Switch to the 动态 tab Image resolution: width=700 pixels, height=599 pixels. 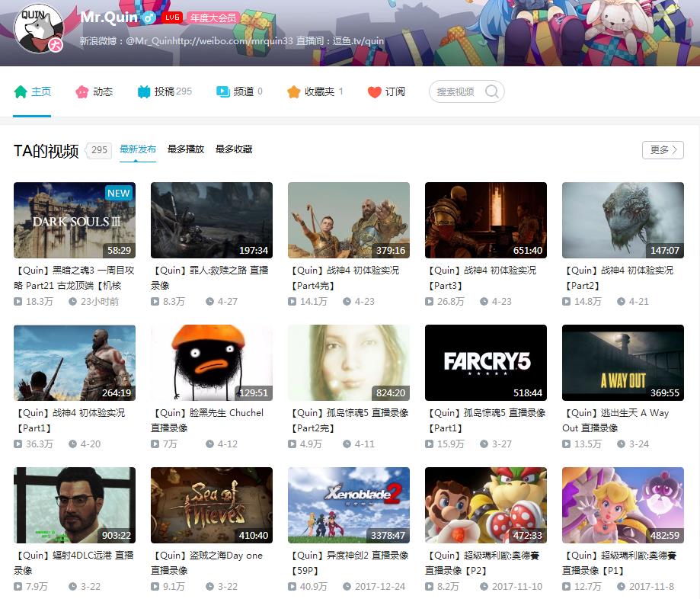[94, 91]
